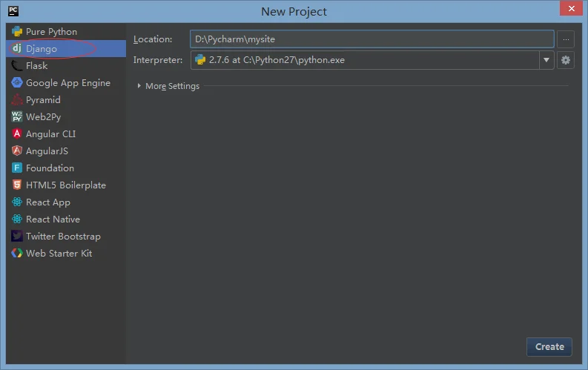Select Pure Python project type

pyautogui.click(x=66, y=31)
